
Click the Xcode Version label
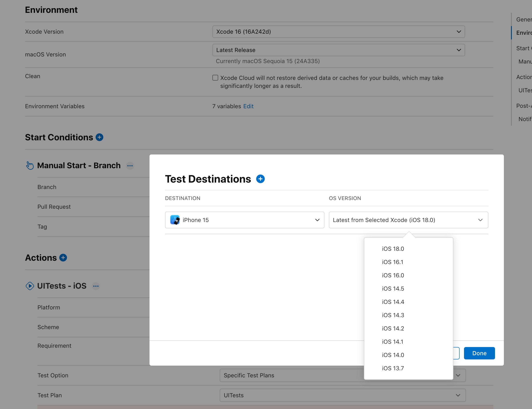(x=44, y=32)
